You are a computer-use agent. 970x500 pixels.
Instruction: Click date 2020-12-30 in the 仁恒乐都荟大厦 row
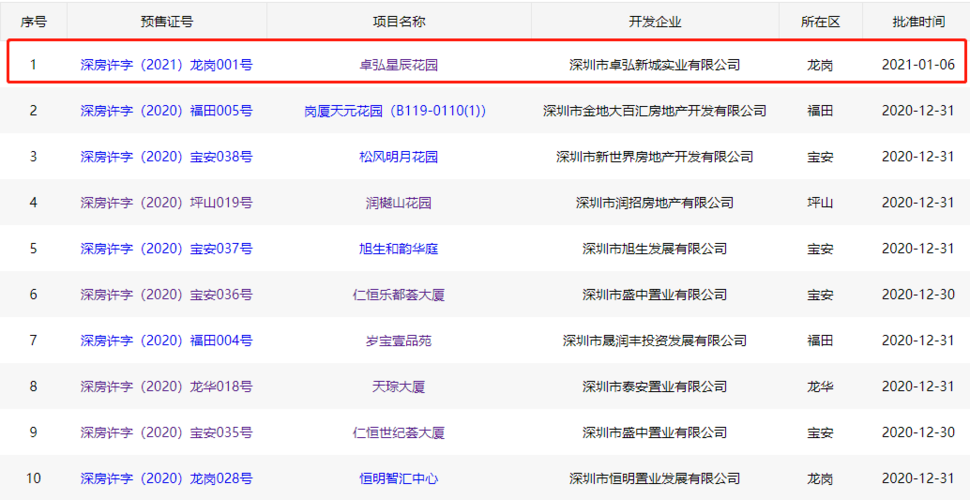coord(919,295)
